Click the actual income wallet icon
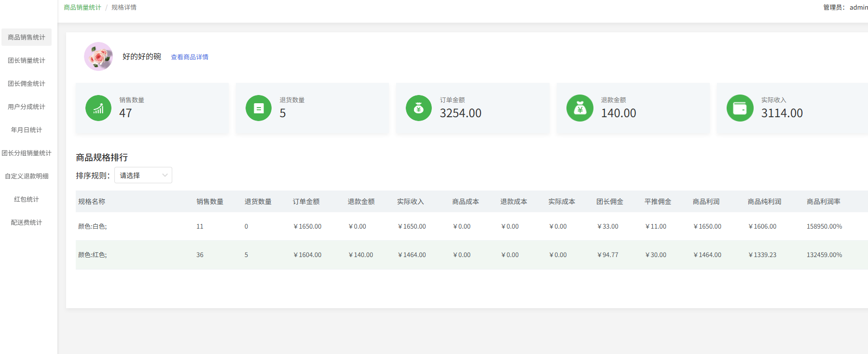This screenshot has height=354, width=868. point(740,108)
